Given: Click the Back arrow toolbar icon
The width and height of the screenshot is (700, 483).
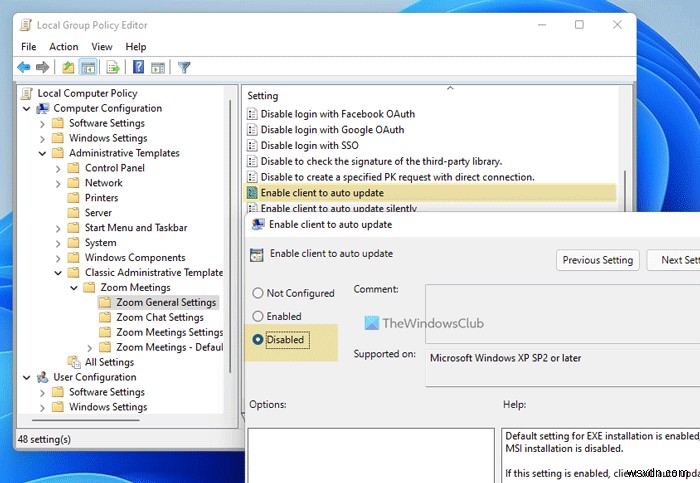Looking at the screenshot, I should pos(24,67).
